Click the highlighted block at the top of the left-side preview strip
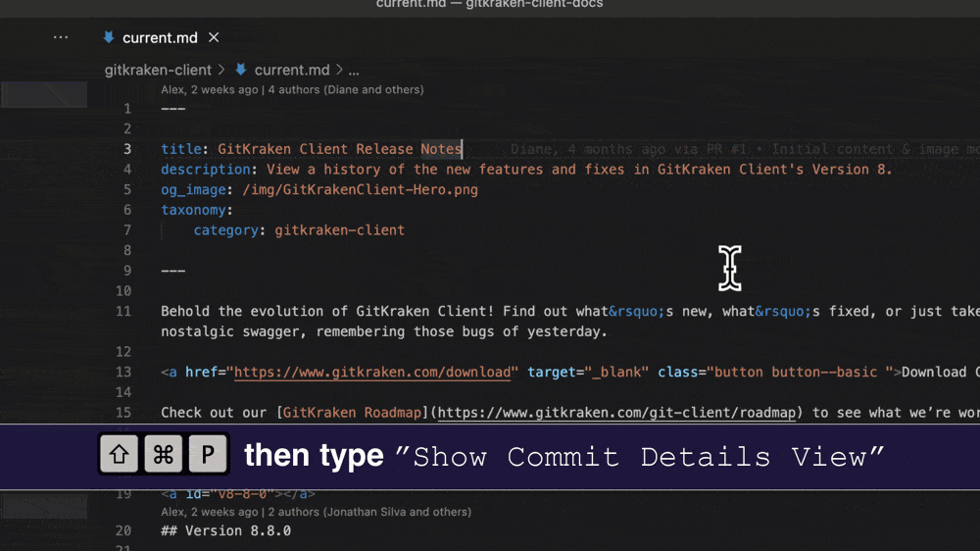This screenshot has width=980, height=551. click(44, 94)
